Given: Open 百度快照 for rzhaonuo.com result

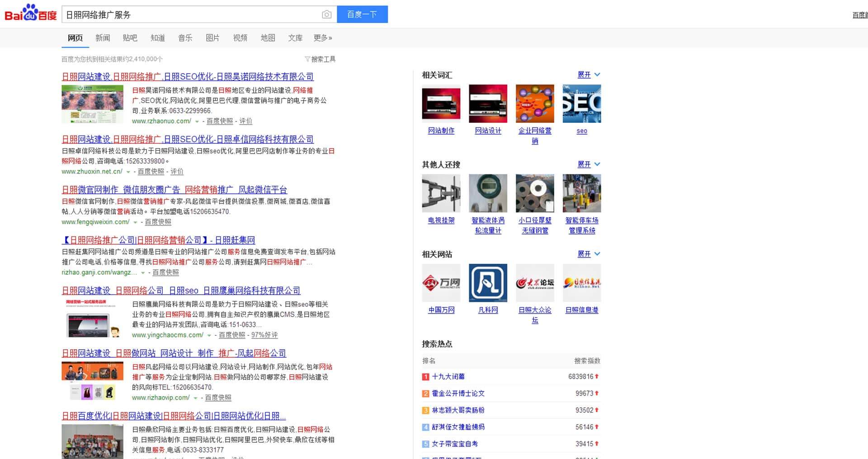Looking at the screenshot, I should (x=220, y=121).
